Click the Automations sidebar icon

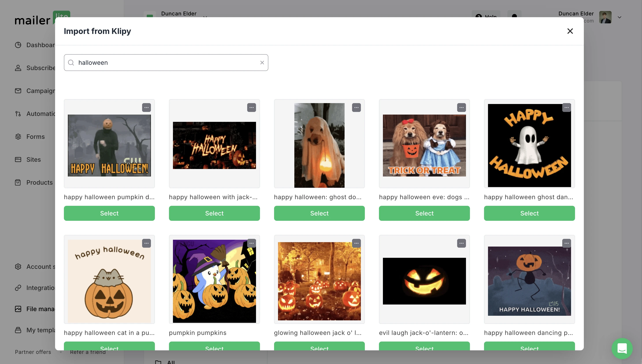click(18, 114)
